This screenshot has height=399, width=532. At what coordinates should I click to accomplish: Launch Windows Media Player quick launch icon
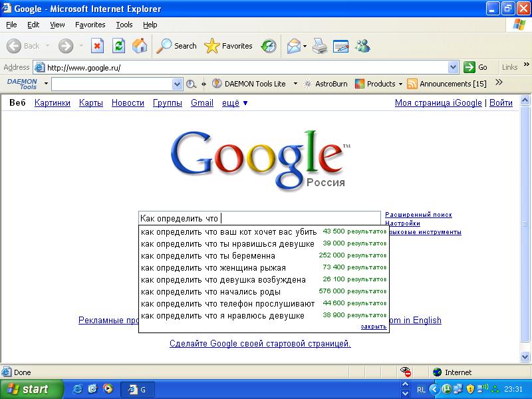(x=108, y=389)
